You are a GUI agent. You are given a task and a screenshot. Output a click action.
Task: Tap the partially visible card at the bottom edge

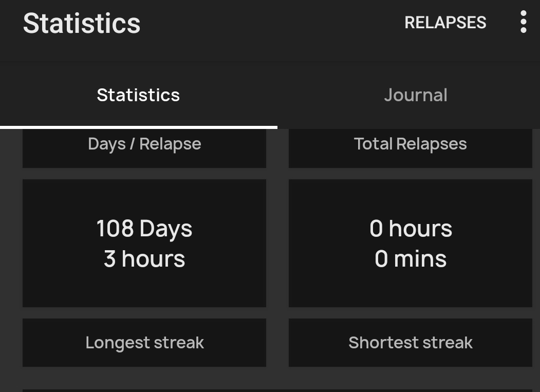pos(277,390)
